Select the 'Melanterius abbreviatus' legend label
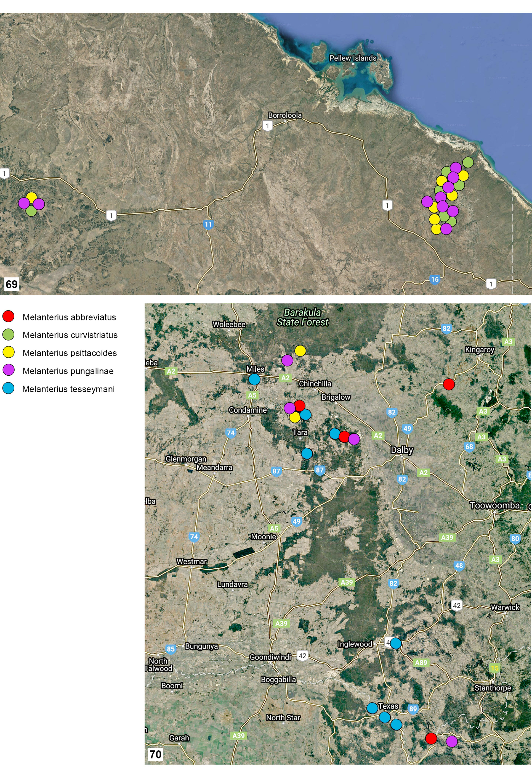Viewport: 532px width, 783px height. click(69, 317)
